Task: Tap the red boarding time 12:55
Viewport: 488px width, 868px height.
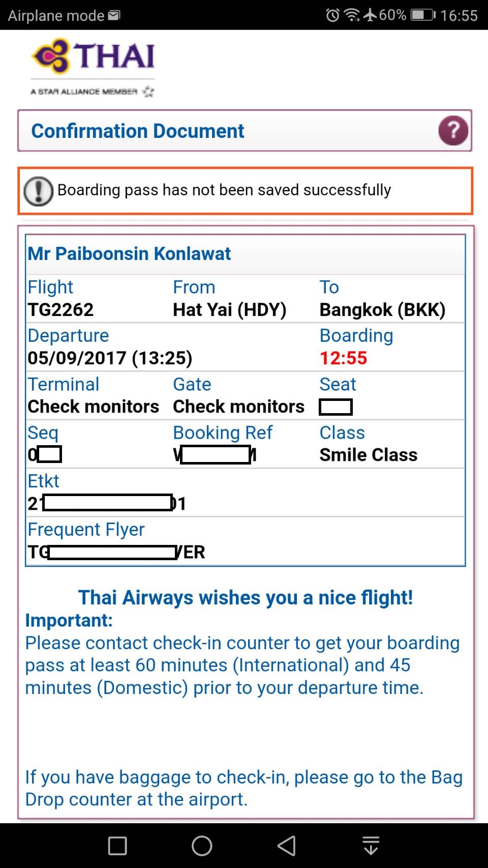Action: tap(343, 358)
